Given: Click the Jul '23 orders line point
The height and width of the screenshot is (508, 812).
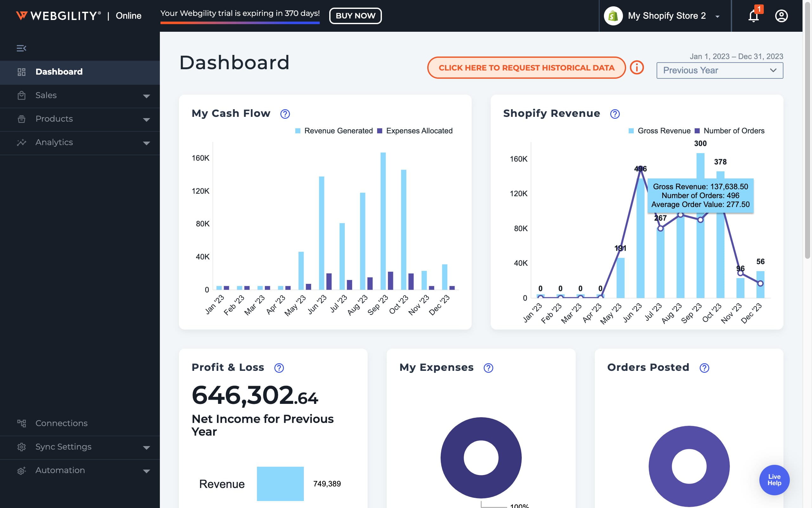Looking at the screenshot, I should (660, 229).
